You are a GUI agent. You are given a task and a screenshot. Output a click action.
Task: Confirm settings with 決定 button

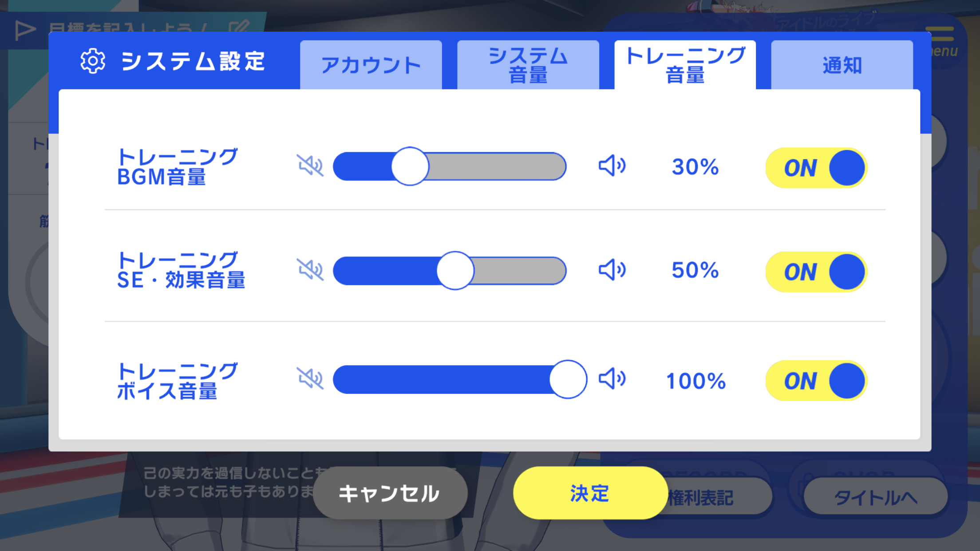590,493
